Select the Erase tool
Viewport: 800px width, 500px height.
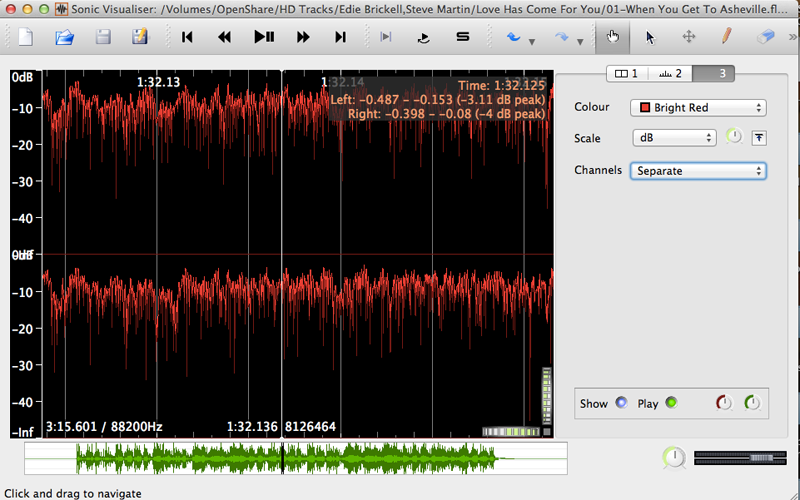pyautogui.click(x=765, y=37)
